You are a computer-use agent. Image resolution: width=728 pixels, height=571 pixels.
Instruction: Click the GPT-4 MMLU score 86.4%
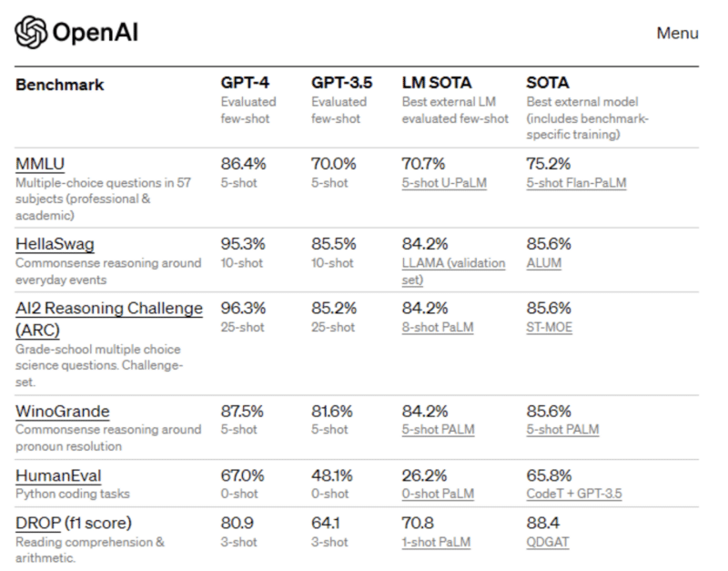click(x=244, y=164)
